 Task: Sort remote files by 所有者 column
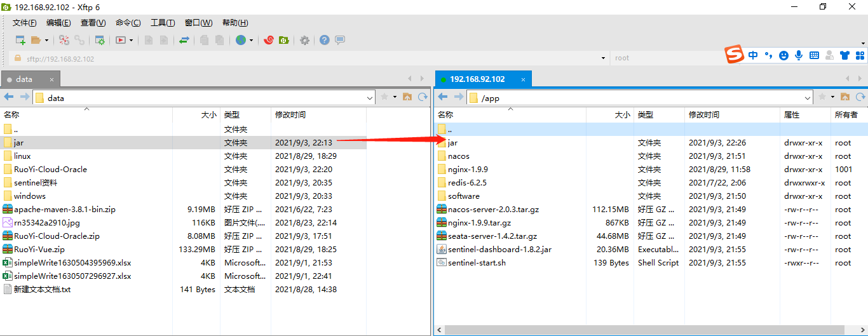[x=850, y=115]
